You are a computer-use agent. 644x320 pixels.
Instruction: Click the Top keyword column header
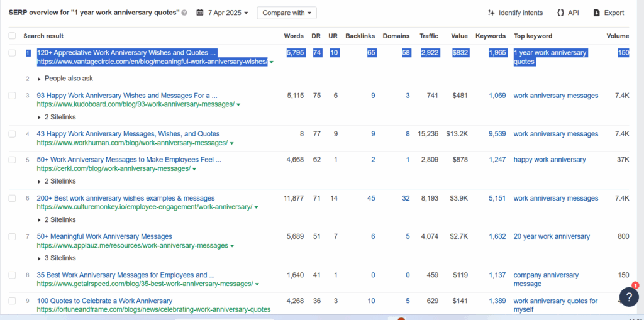[533, 36]
